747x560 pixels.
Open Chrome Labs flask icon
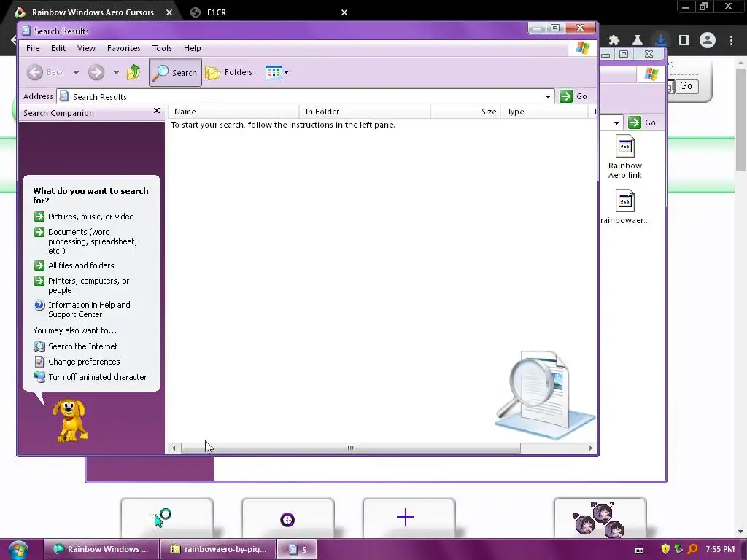(638, 41)
